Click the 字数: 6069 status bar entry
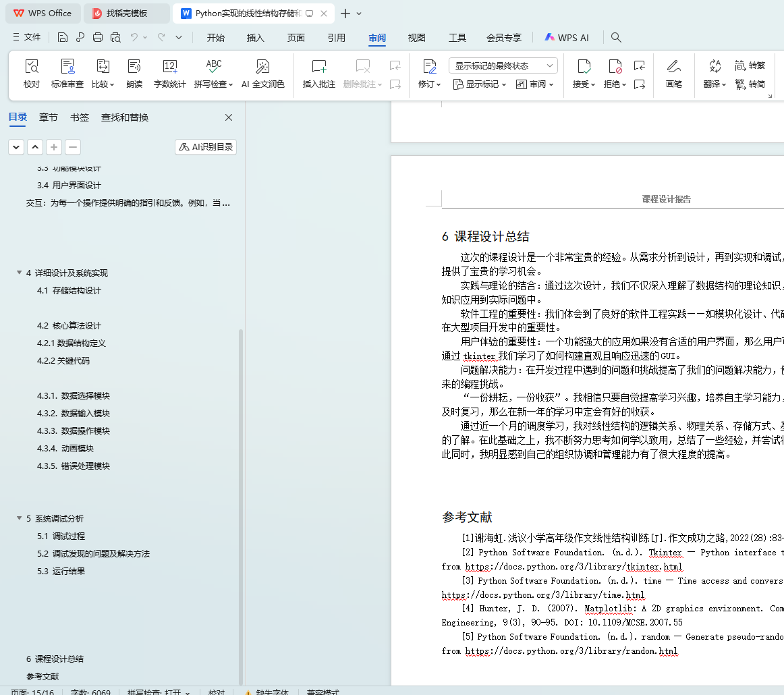Image resolution: width=784 pixels, height=695 pixels. click(90, 692)
